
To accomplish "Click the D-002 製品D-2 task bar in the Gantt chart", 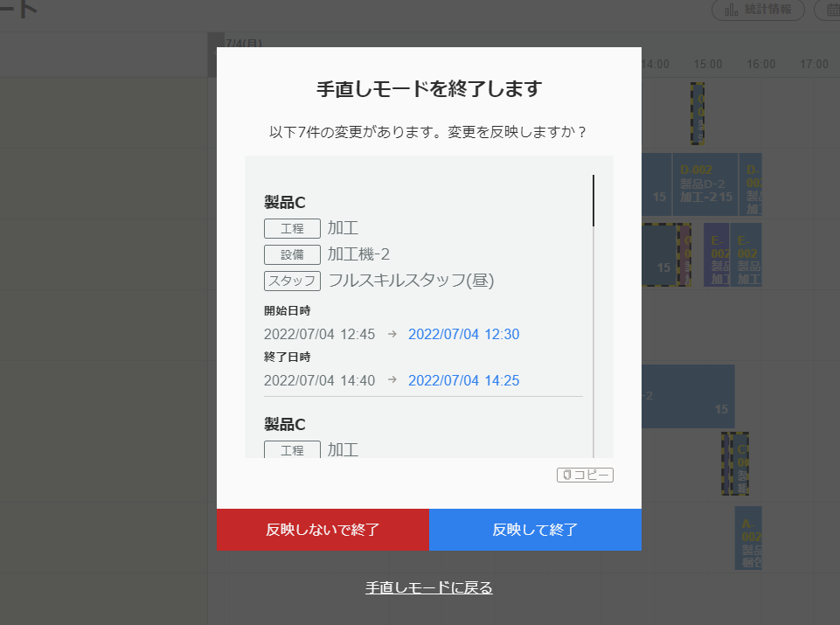I will pyautogui.click(x=705, y=184).
